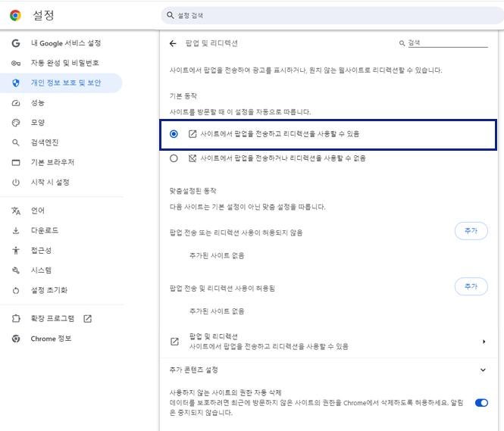Click the accessibility figure icon for 접근성

16,251
